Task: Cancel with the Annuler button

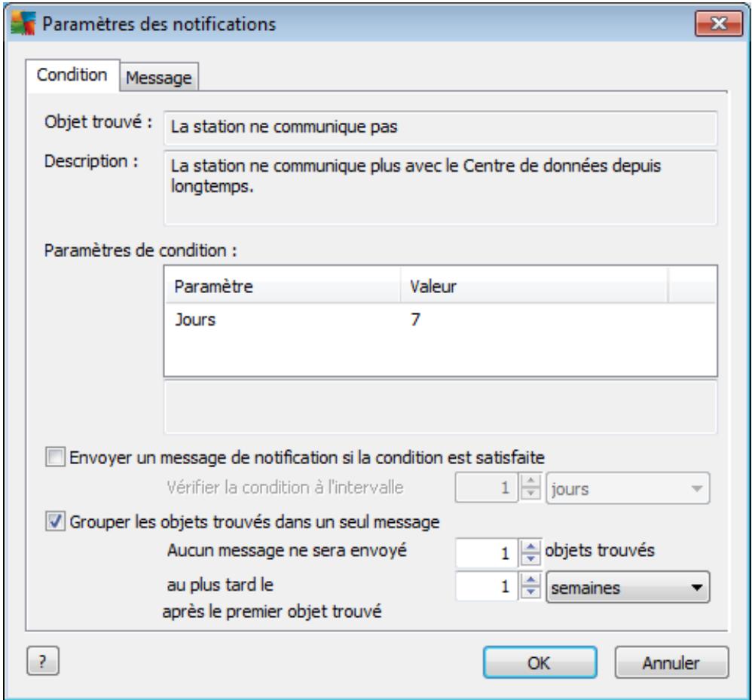Action: coord(671,662)
